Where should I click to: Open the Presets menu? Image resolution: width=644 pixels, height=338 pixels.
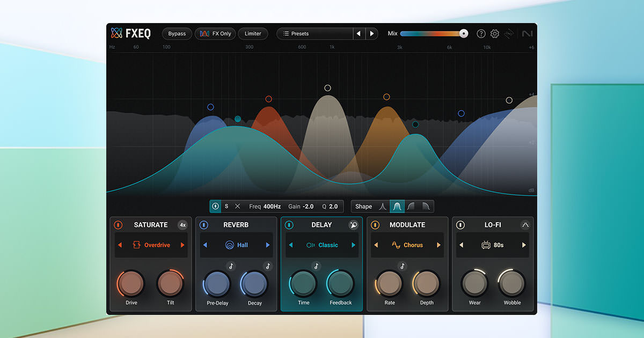(314, 34)
